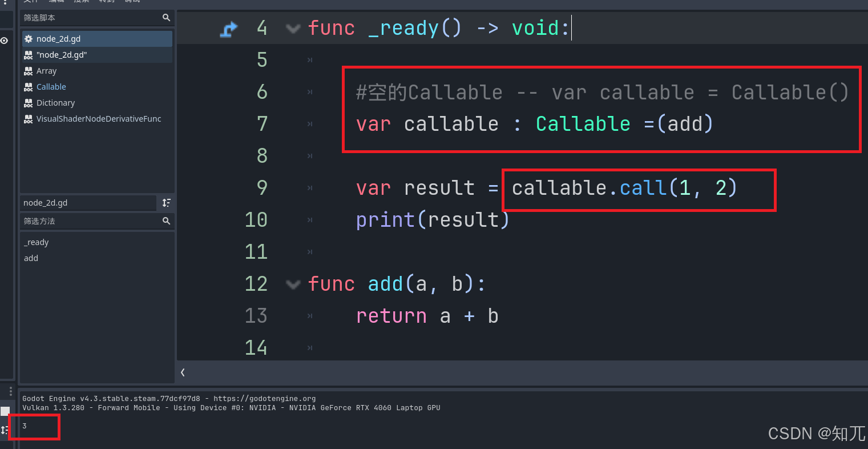
Task: Click the left-pointing collapse arrow under the code editor
Action: tap(183, 372)
